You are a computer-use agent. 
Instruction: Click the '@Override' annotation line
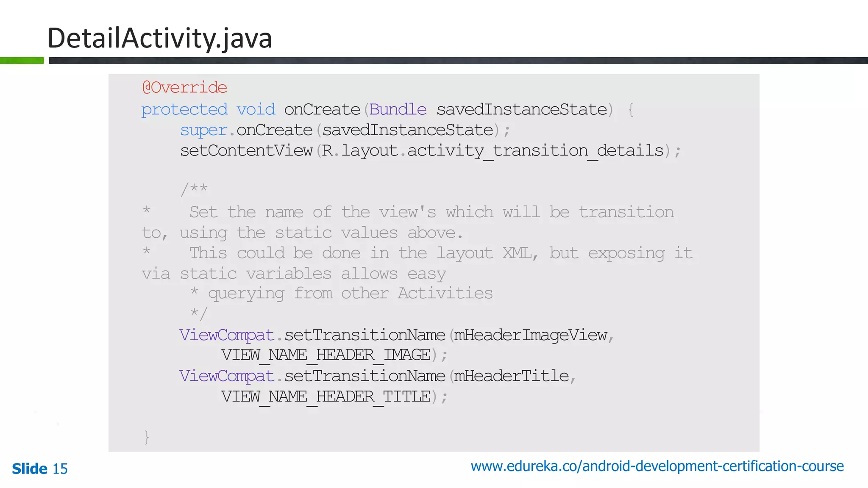point(184,87)
